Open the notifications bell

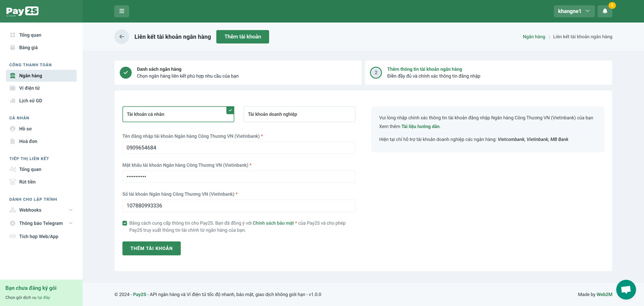tap(605, 11)
